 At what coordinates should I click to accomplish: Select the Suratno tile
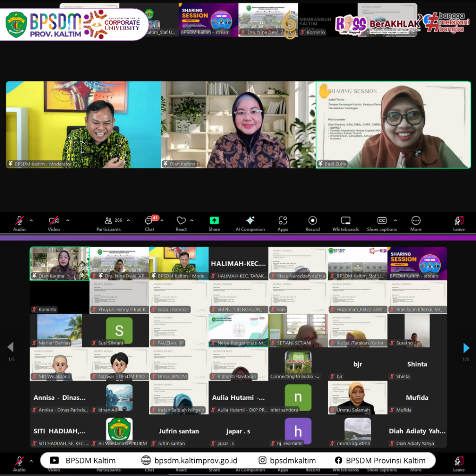(x=417, y=331)
